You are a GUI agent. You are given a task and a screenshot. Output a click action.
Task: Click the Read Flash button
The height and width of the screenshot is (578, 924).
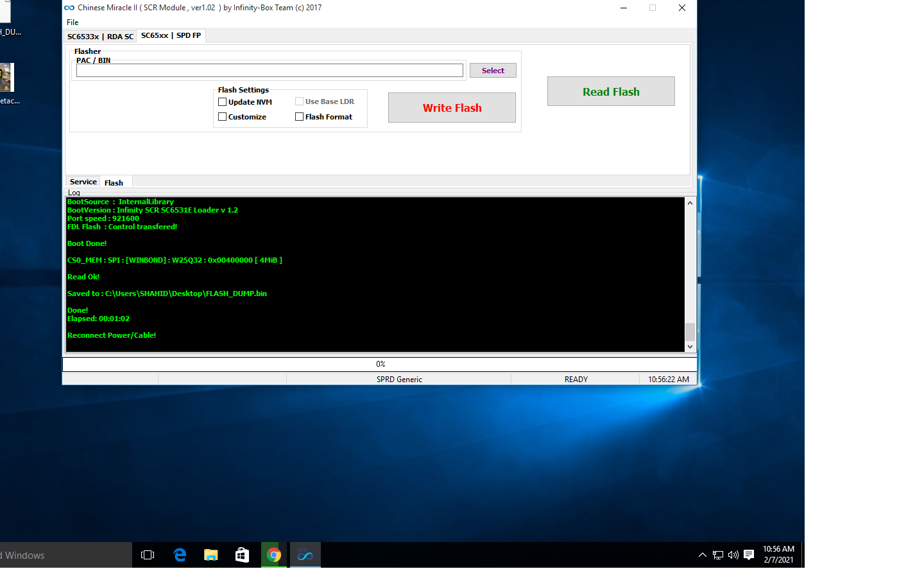click(x=611, y=92)
